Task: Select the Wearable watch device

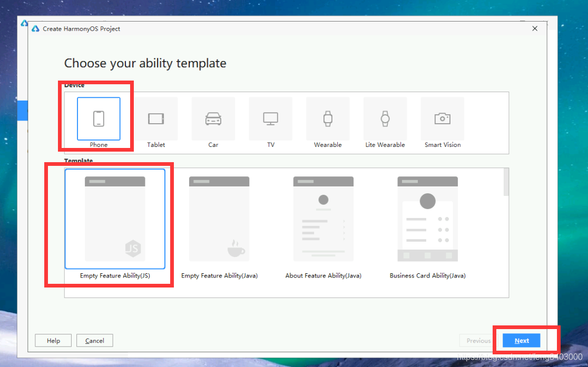Action: (328, 118)
